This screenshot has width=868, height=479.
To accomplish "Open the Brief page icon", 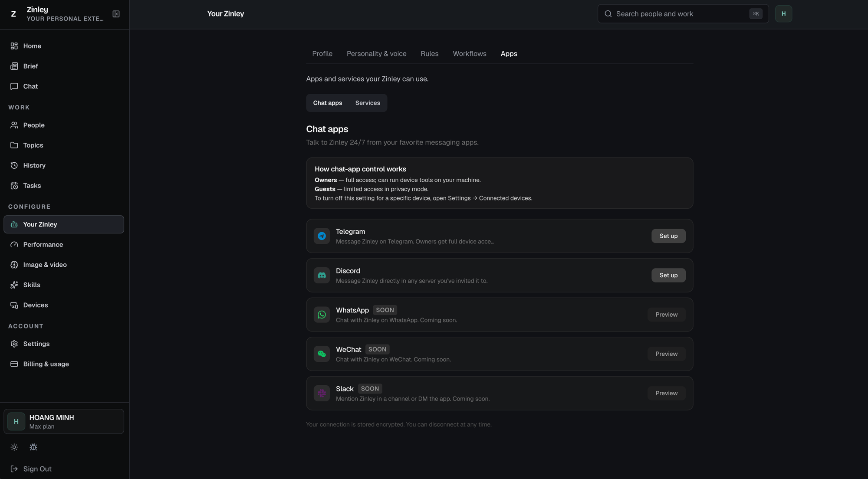I will pyautogui.click(x=14, y=66).
